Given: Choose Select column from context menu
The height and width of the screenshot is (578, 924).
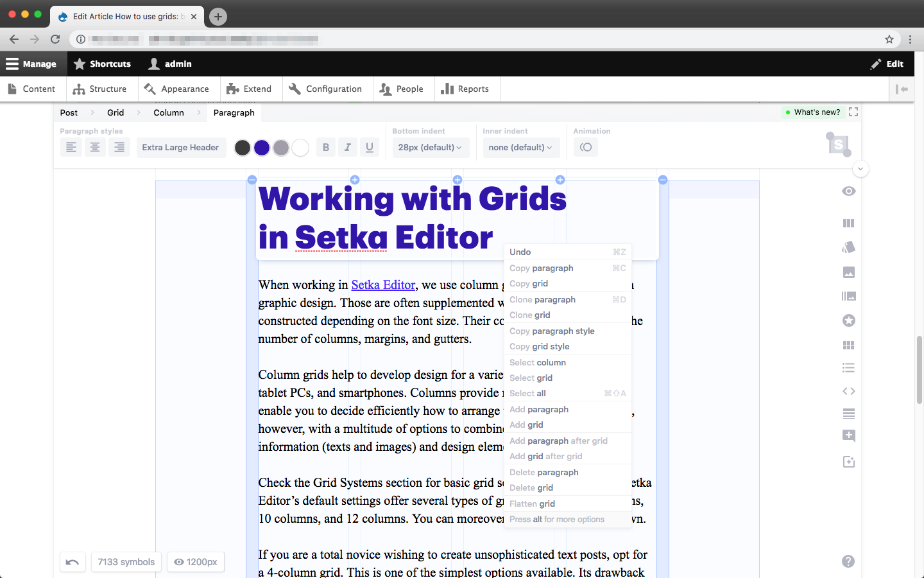Looking at the screenshot, I should [x=568, y=362].
